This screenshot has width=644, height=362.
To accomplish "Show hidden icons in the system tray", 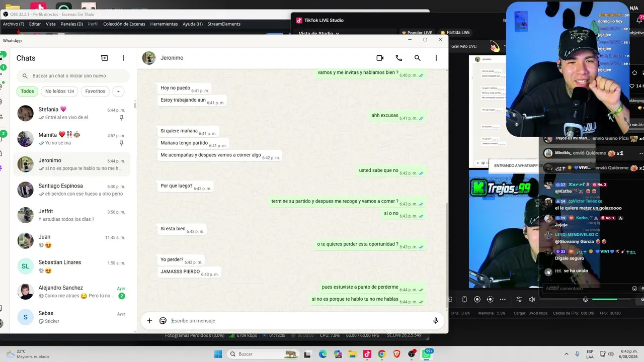I will pos(567,354).
